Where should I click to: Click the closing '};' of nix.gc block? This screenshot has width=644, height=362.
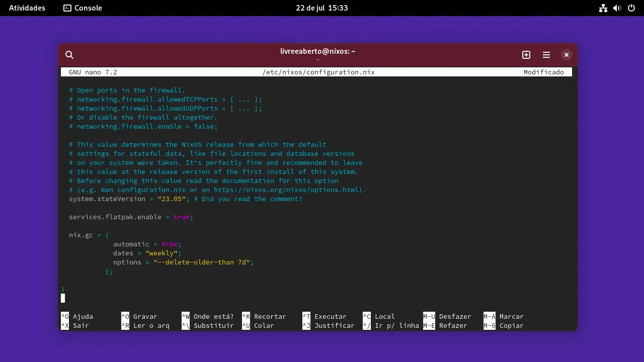tap(109, 271)
